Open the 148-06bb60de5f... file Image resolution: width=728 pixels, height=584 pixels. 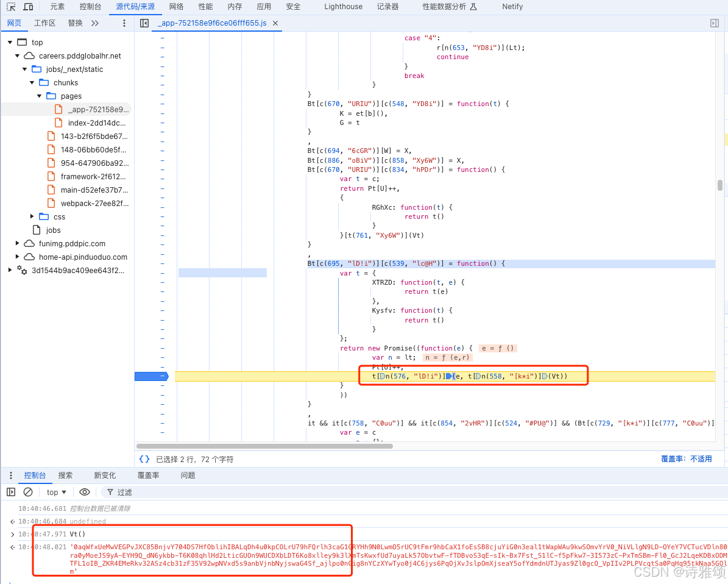pos(87,149)
